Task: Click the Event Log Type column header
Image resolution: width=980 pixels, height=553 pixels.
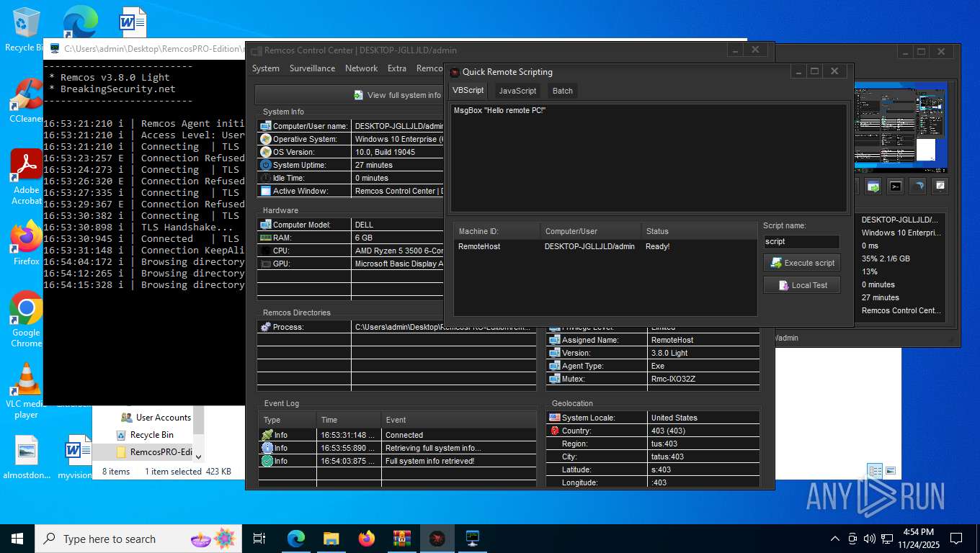Action: click(x=287, y=420)
